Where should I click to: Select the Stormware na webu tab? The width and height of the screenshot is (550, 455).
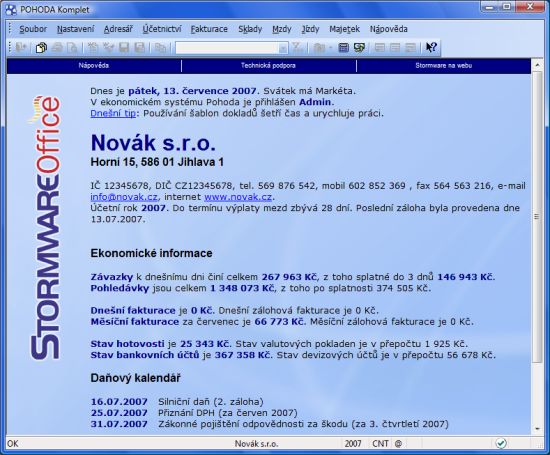(x=444, y=66)
